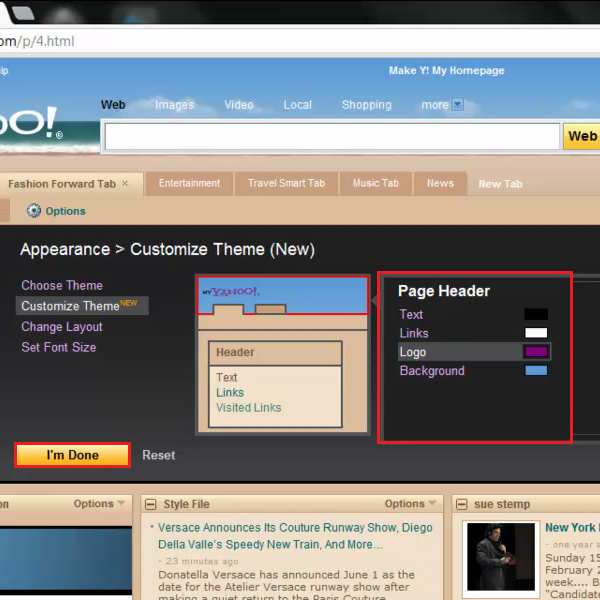Select the Video search category

pos(239,104)
